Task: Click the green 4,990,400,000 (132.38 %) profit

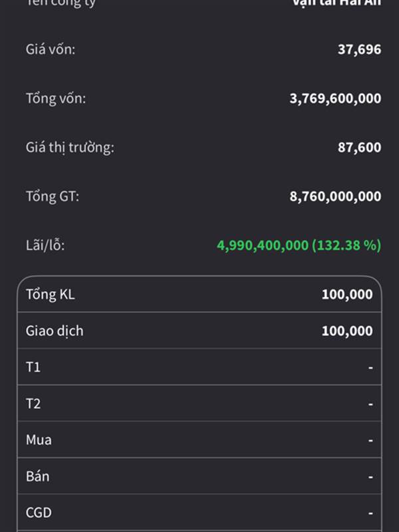Action: (x=299, y=245)
